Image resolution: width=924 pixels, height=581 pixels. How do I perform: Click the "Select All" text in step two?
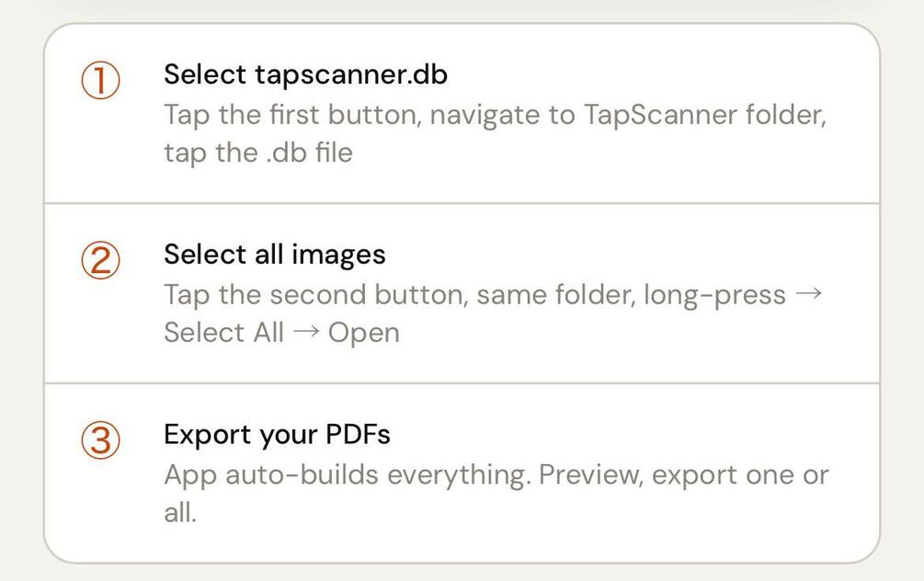[x=223, y=333]
